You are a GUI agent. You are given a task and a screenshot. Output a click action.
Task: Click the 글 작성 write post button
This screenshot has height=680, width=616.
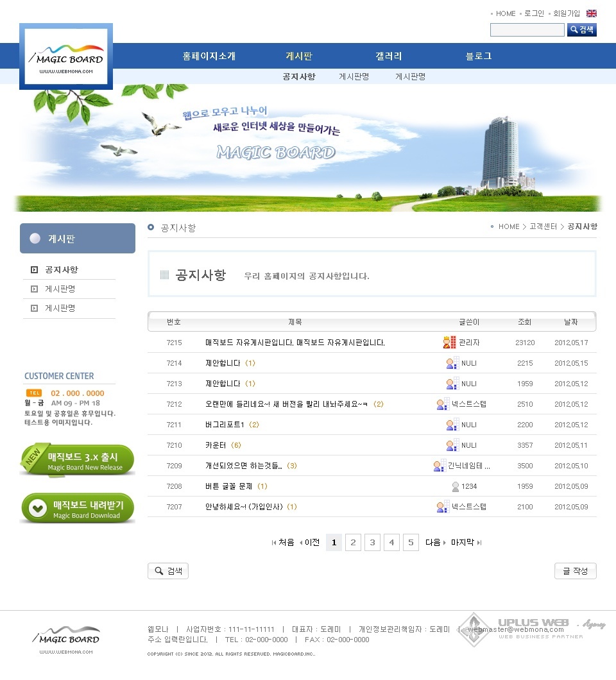(575, 571)
